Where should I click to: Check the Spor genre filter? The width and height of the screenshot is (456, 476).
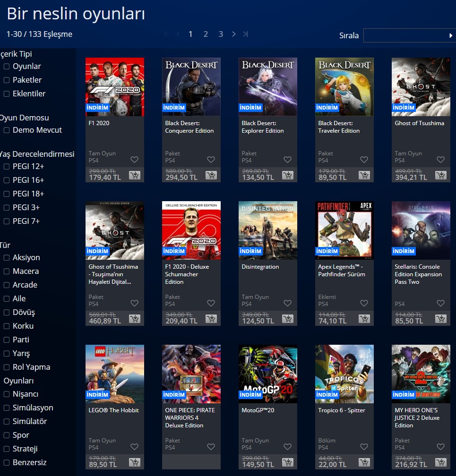click(x=7, y=435)
